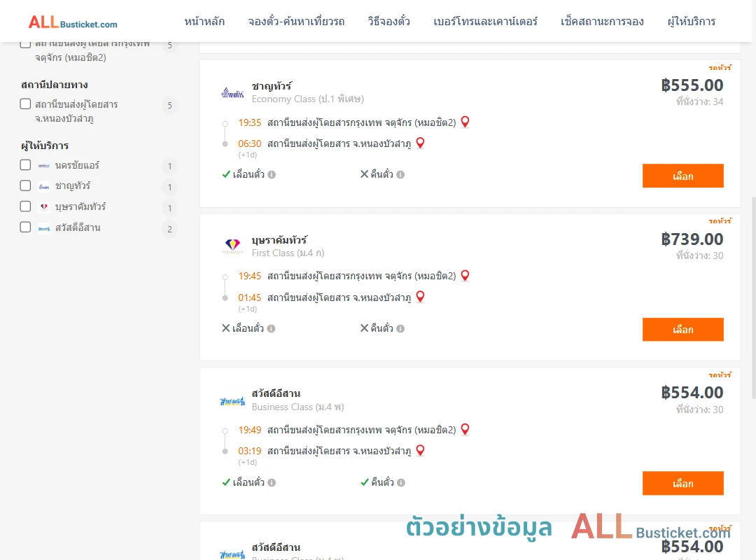Click departure time 19:35
The image size is (756, 560).
tap(249, 122)
